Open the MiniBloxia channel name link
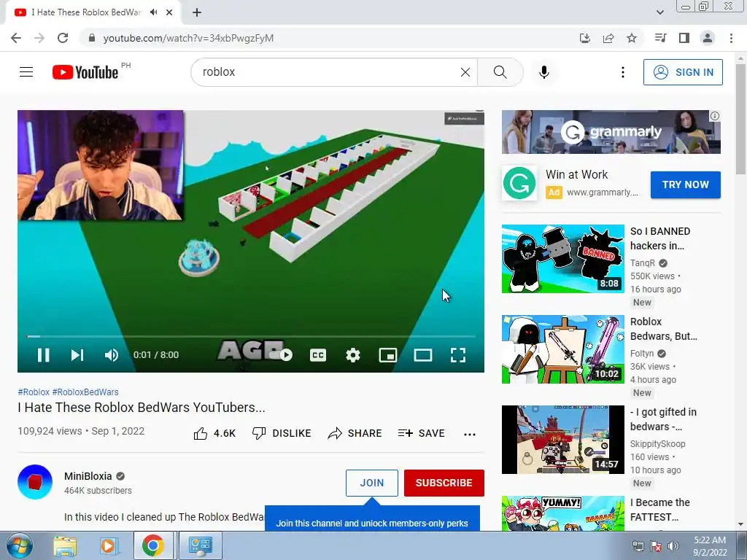The width and height of the screenshot is (747, 560). click(x=88, y=476)
